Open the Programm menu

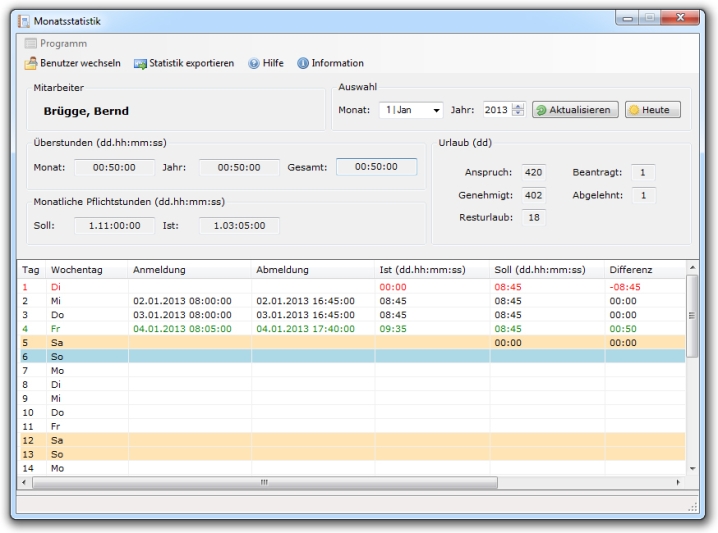55,44
